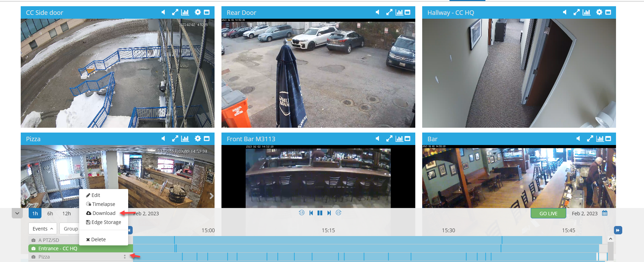Screen dimensions: 644x262
Task: Skip to next frame or event
Action: click(329, 213)
